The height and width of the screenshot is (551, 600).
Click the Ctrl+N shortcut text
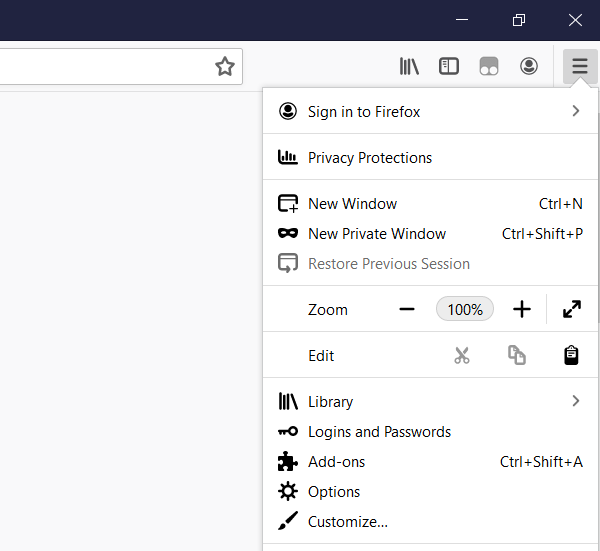[x=561, y=204]
